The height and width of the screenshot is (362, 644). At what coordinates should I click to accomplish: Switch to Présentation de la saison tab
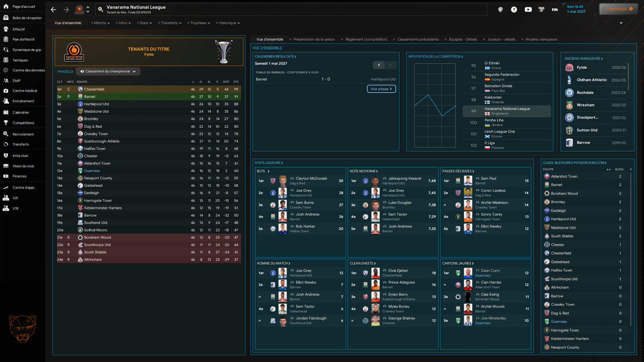coord(314,39)
